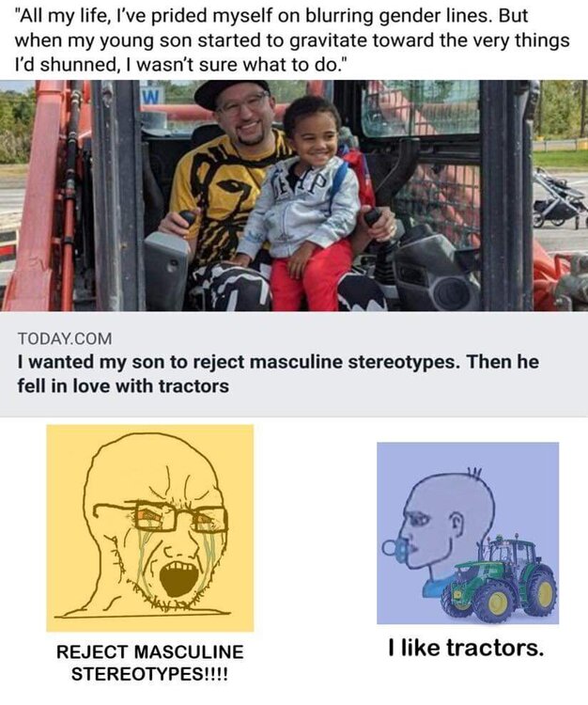Click the wojak's rectangular glasses
The width and height of the screenshot is (588, 705).
click(x=161, y=518)
